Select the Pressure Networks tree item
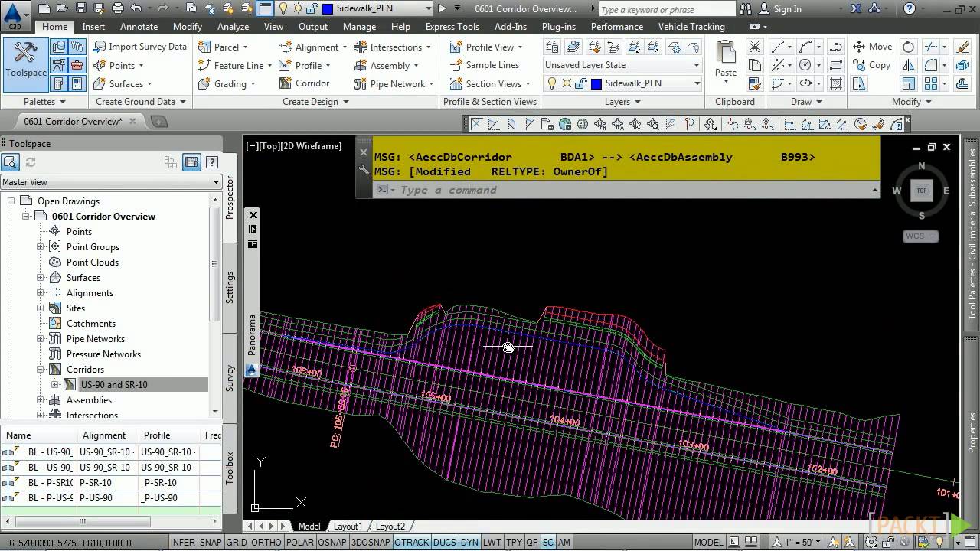The width and height of the screenshot is (980, 551). (x=103, y=354)
